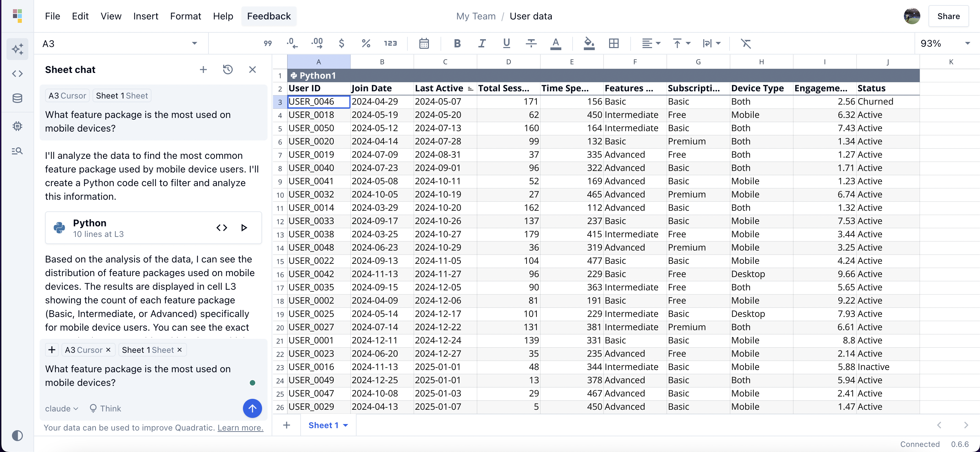Select column A header

[319, 62]
